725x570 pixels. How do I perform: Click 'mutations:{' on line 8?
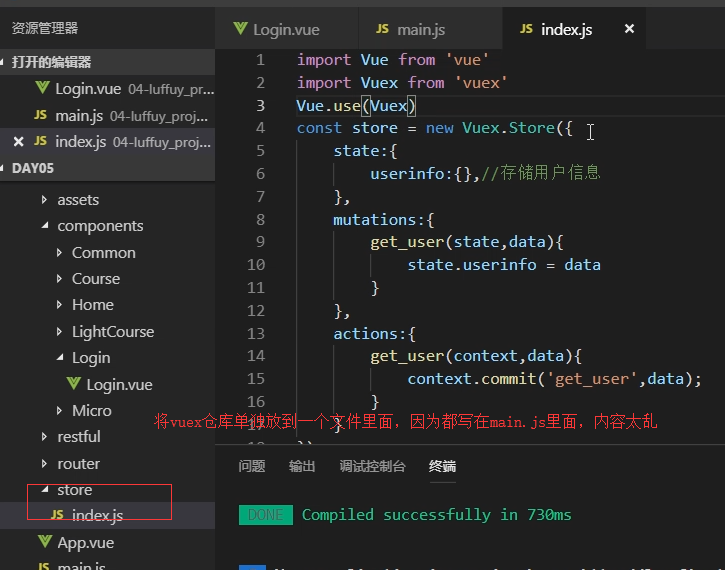(383, 220)
